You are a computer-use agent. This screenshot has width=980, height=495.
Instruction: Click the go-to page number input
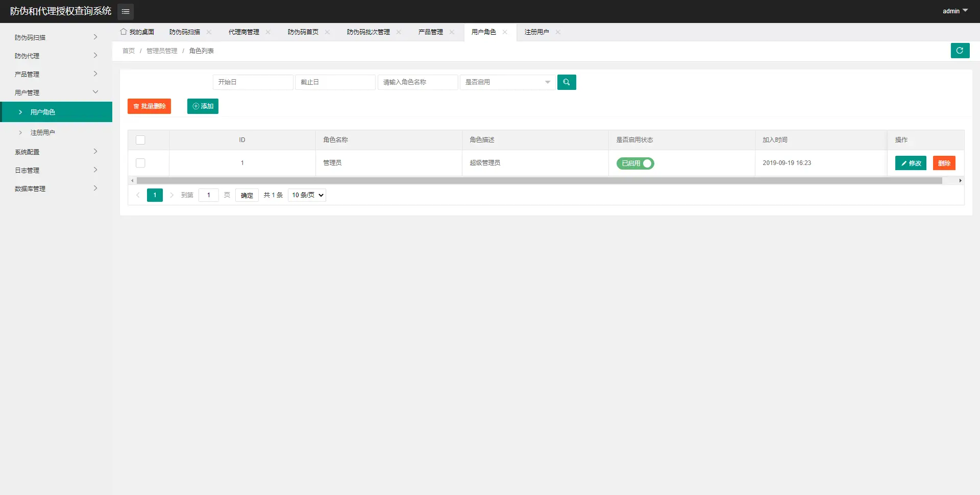pos(209,195)
